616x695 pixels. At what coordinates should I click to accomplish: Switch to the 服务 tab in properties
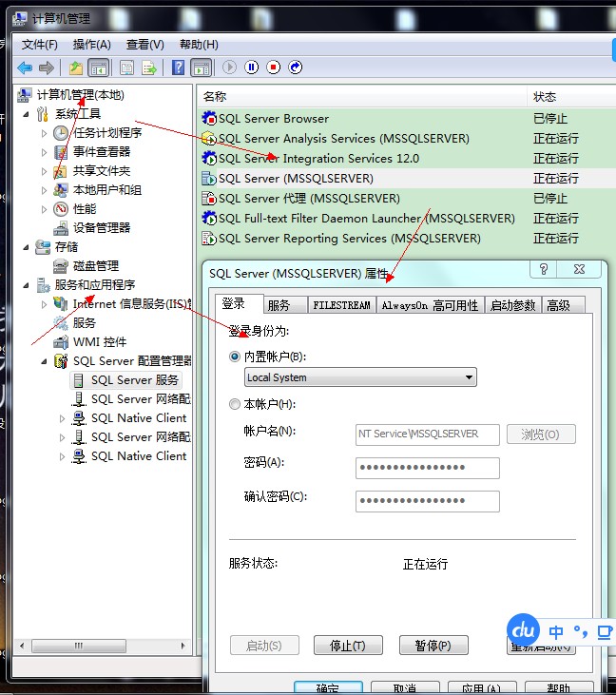[285, 305]
